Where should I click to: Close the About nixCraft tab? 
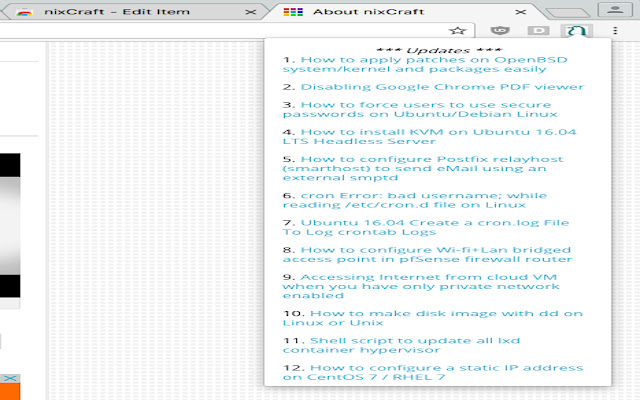(x=520, y=12)
